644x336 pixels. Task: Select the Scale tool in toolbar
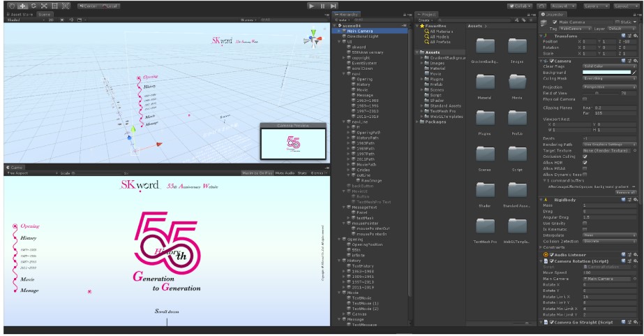[x=44, y=6]
